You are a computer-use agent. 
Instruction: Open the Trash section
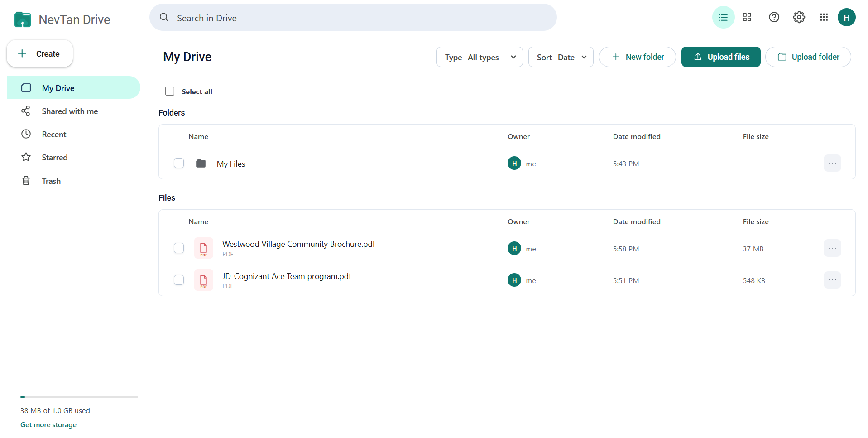click(x=73, y=181)
